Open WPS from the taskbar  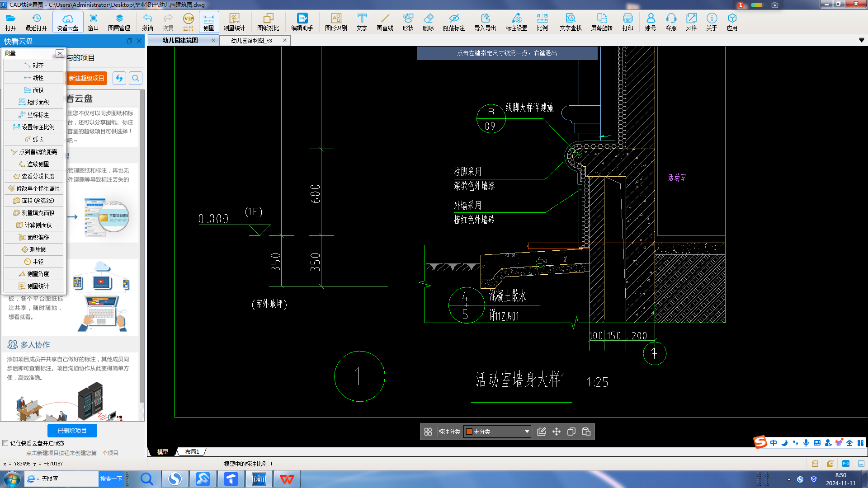[287, 479]
